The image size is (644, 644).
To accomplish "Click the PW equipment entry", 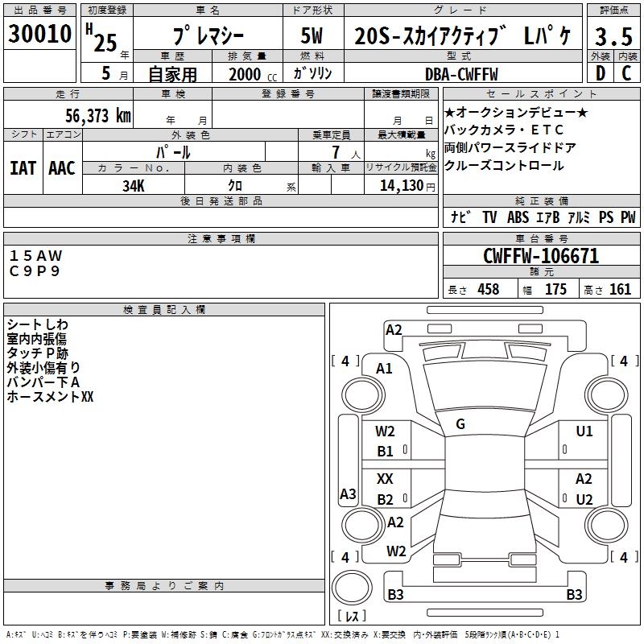I will (628, 217).
